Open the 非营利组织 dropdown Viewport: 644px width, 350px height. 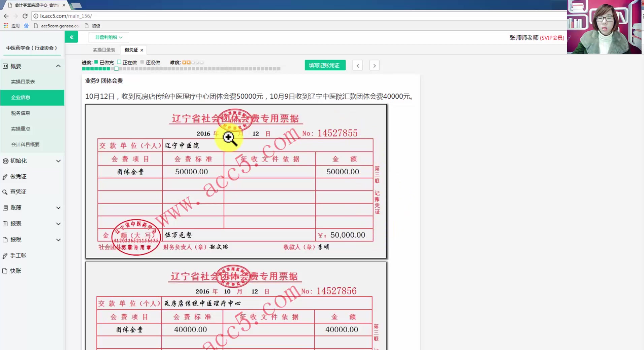point(108,37)
